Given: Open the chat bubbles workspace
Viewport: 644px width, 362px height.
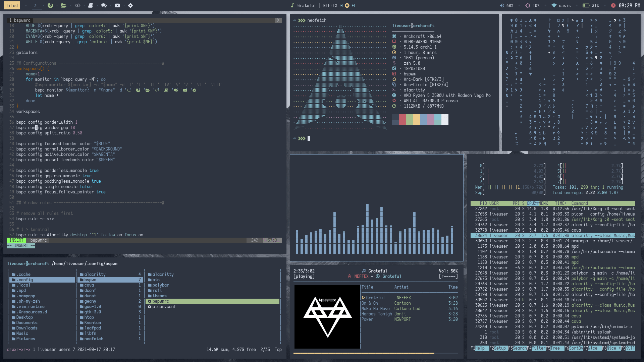Looking at the screenshot, I should click(104, 5).
